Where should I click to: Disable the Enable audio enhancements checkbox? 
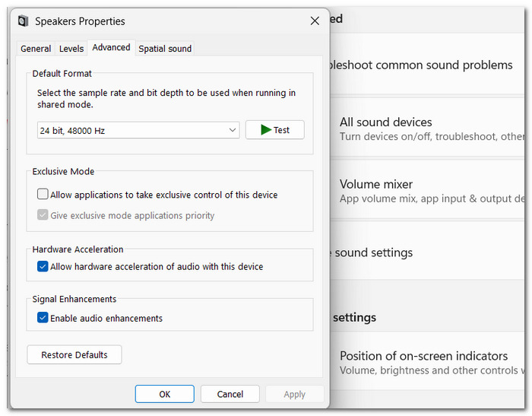[x=43, y=318]
